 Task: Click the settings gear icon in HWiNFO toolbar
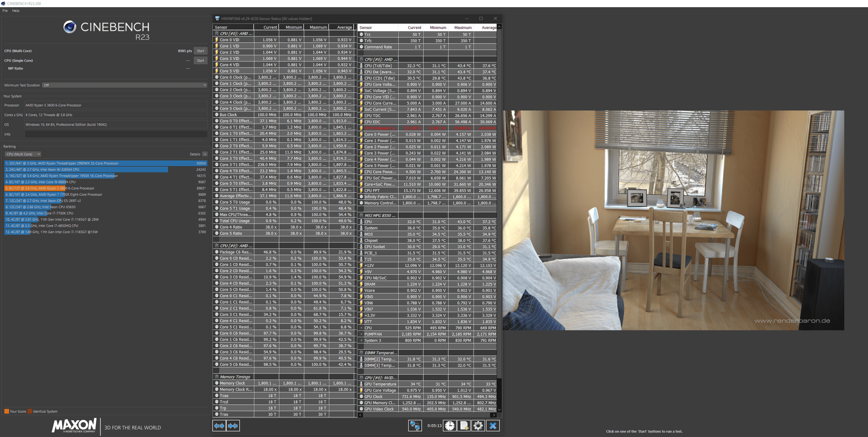tap(477, 426)
